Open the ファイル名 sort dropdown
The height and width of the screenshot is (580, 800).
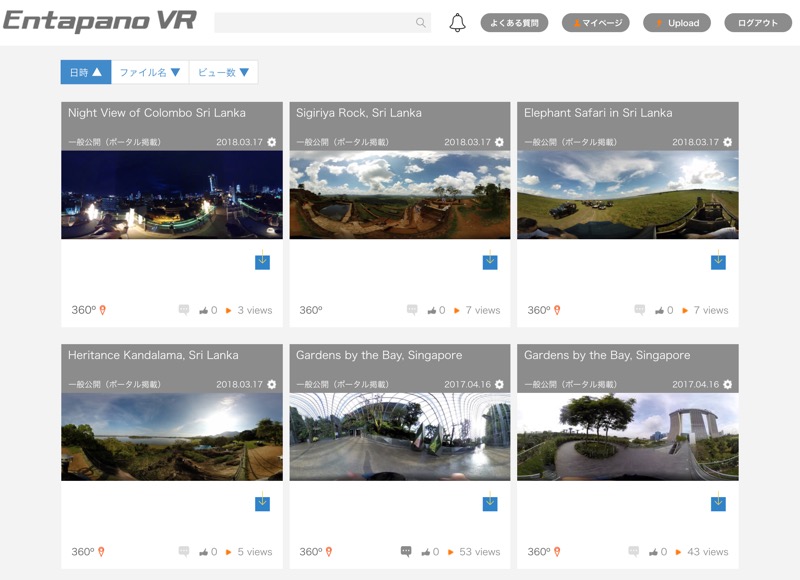[153, 71]
